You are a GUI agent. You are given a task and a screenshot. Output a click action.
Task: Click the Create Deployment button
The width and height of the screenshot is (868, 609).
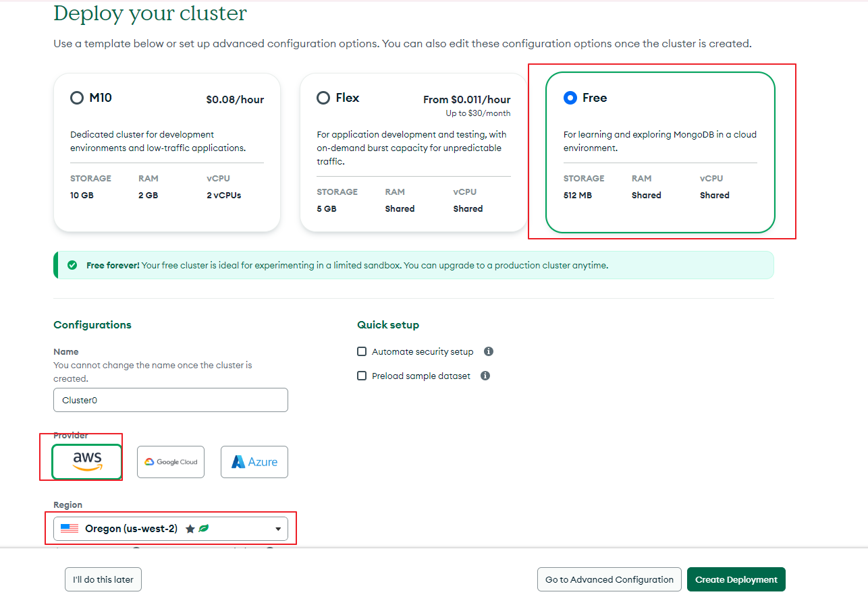click(x=736, y=579)
